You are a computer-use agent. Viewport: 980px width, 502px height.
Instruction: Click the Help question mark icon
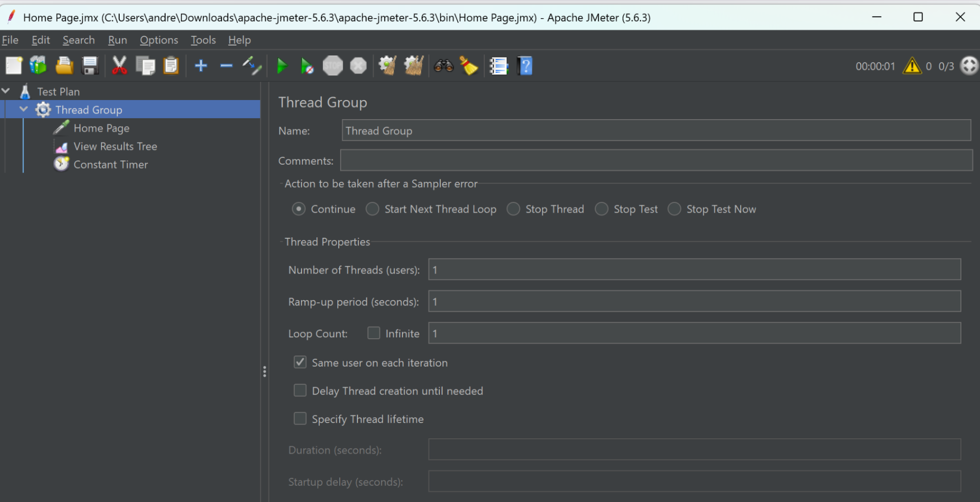coord(525,66)
